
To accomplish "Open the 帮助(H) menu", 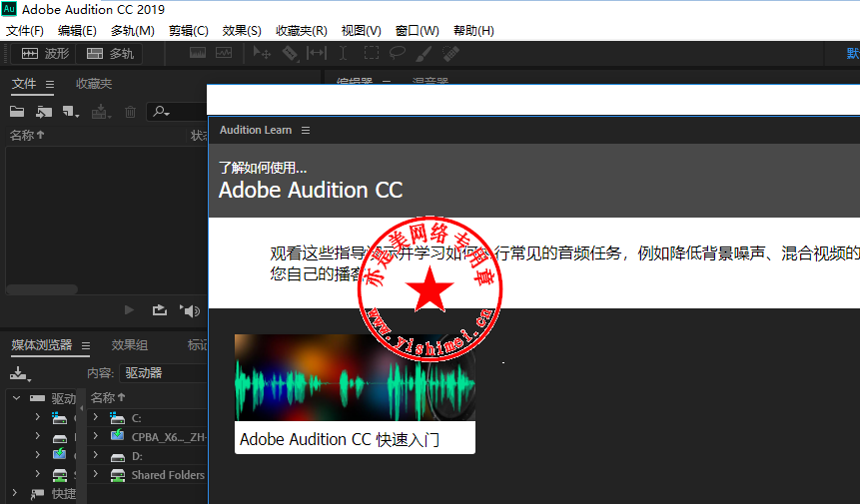I will pos(473,31).
